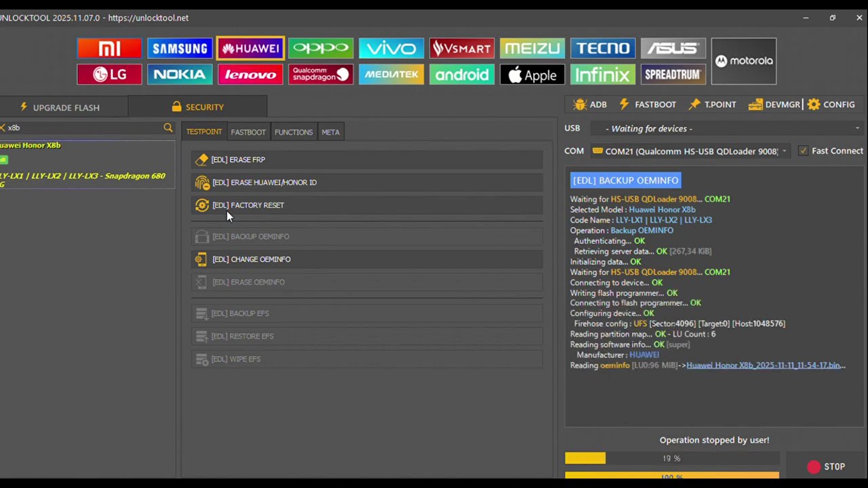The image size is (868, 488).
Task: Choose the Huawei brand tile
Action: tap(250, 48)
